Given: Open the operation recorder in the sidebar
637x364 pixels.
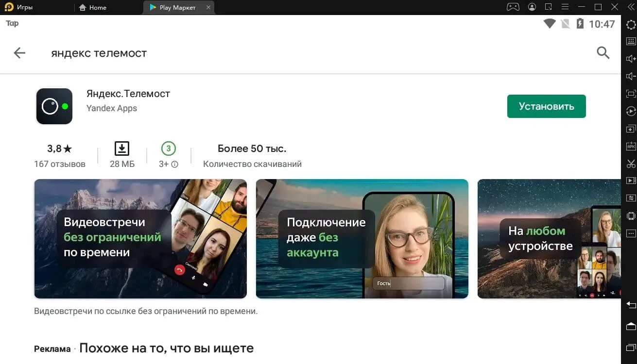Looking at the screenshot, I should coord(631,111).
